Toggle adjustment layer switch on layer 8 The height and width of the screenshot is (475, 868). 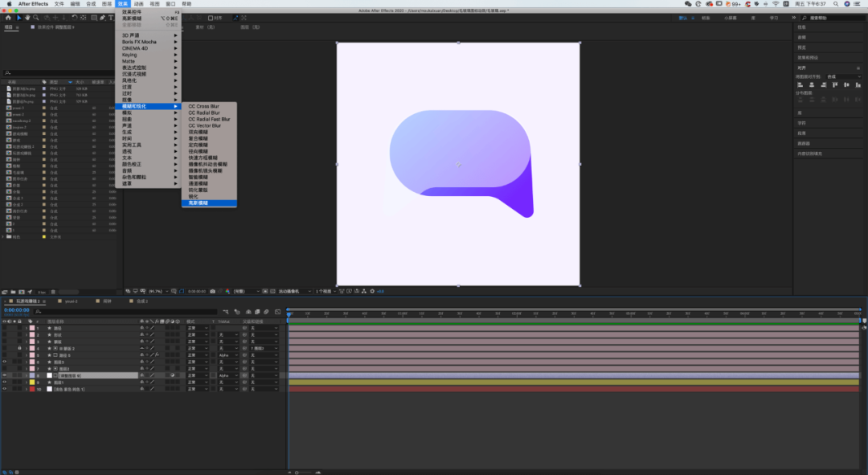173,375
